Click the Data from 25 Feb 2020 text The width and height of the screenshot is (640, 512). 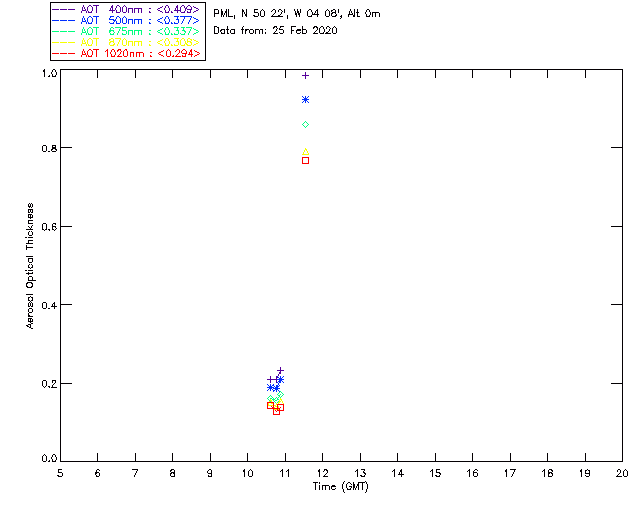pos(275,30)
